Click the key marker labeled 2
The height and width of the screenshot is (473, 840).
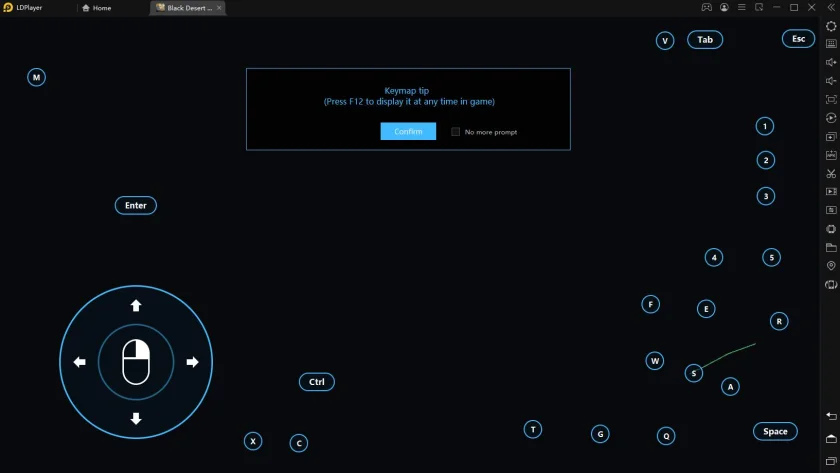coord(766,160)
